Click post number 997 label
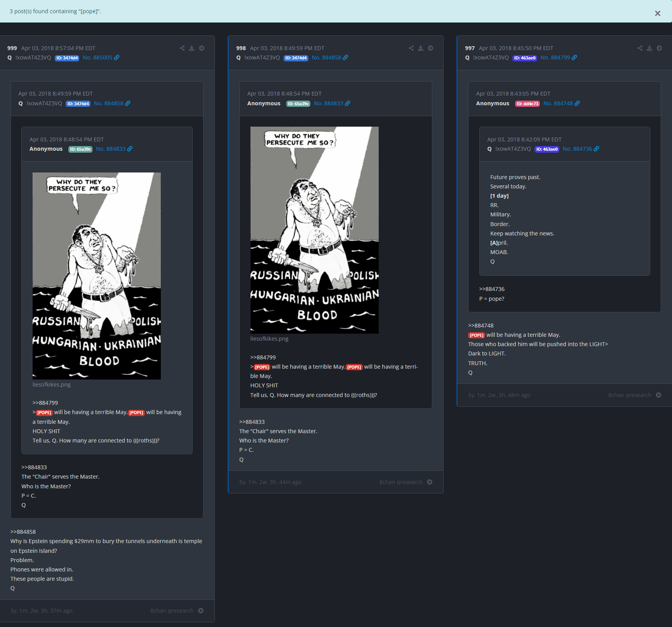Screen dimensions: 672x627 click(470, 48)
